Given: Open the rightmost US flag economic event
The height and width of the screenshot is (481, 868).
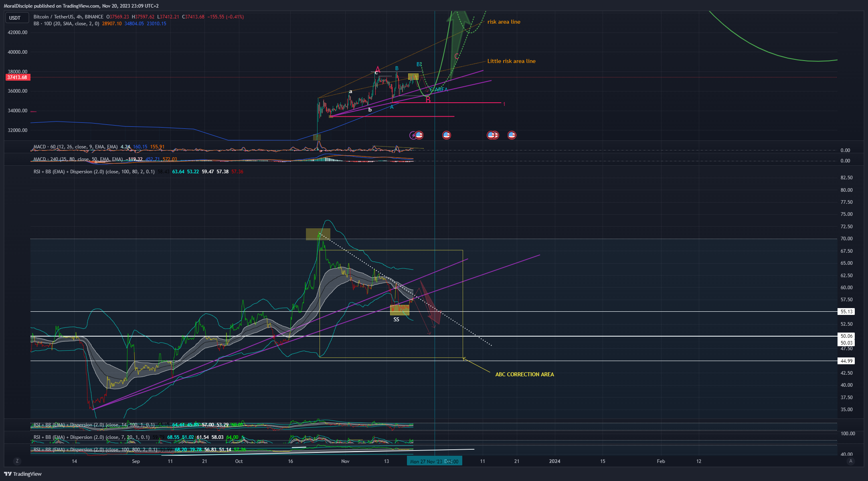Looking at the screenshot, I should [512, 135].
